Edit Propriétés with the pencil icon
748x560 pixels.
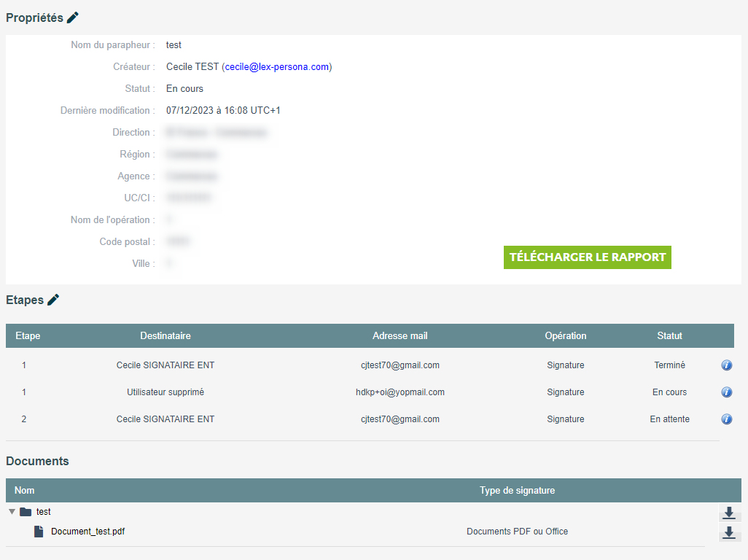pos(73,18)
